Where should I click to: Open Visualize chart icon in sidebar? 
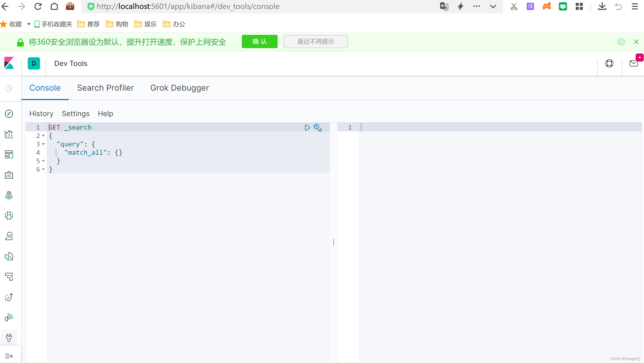(9, 134)
